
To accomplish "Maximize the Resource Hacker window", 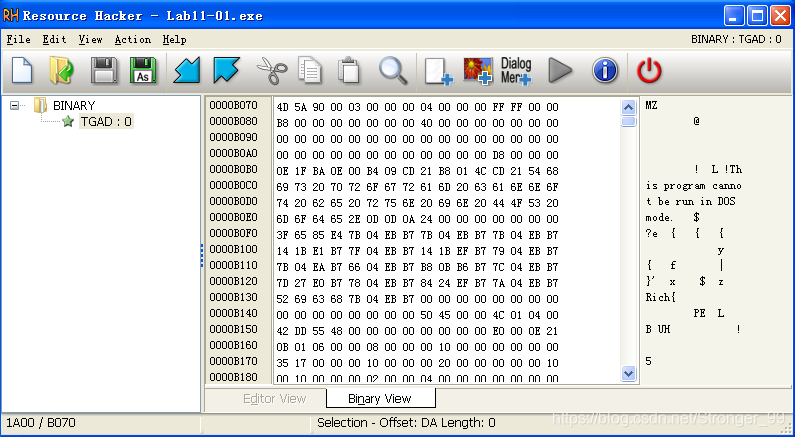I will (757, 15).
